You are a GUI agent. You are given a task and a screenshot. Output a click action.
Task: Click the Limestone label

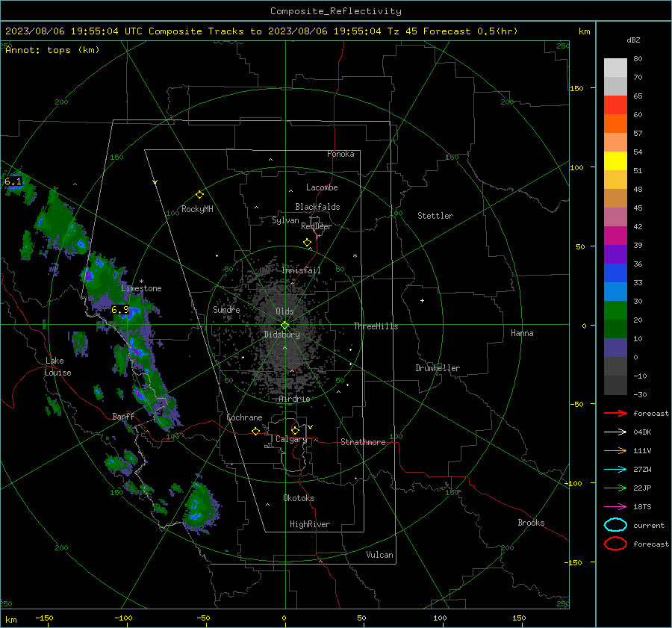[x=141, y=288]
